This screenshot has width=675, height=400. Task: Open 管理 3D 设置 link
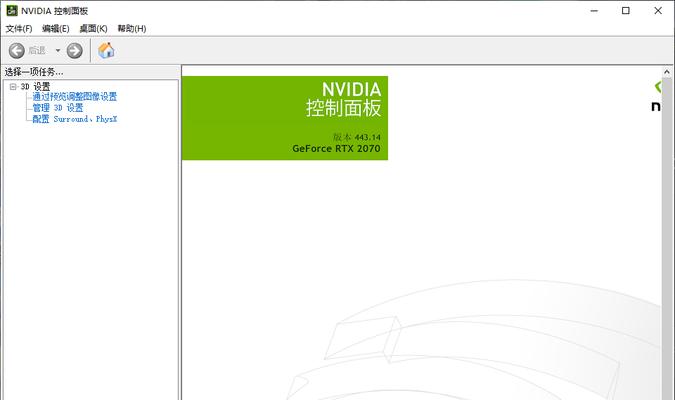[x=58, y=108]
